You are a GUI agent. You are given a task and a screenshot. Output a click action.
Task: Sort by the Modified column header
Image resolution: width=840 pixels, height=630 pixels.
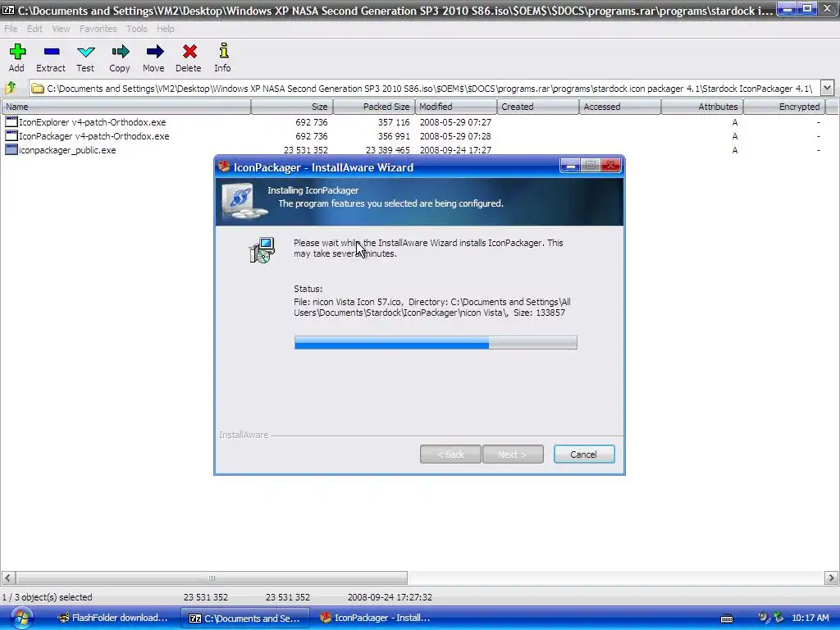[x=456, y=107]
